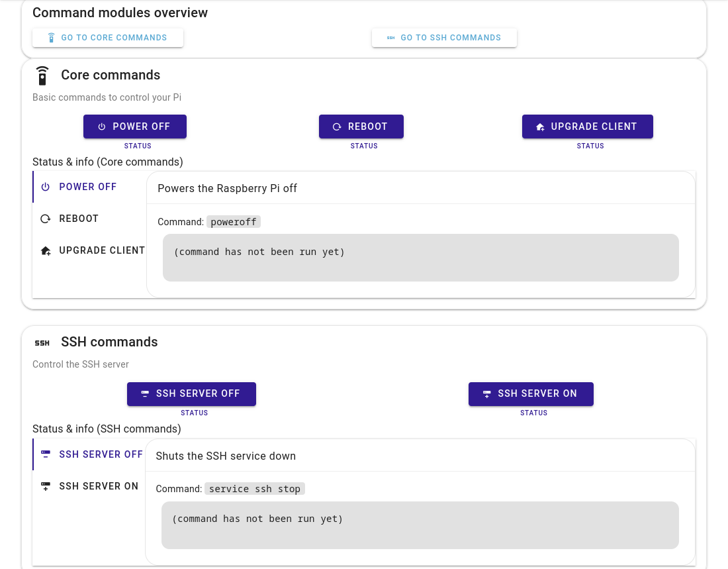This screenshot has width=728, height=569.
Task: View Status below SSH Server On button
Action: click(x=533, y=413)
